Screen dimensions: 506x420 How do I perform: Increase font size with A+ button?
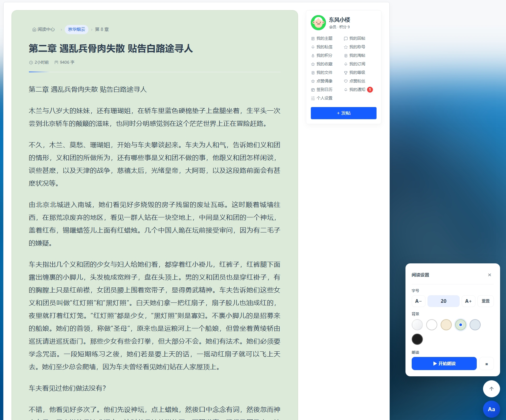pos(469,301)
